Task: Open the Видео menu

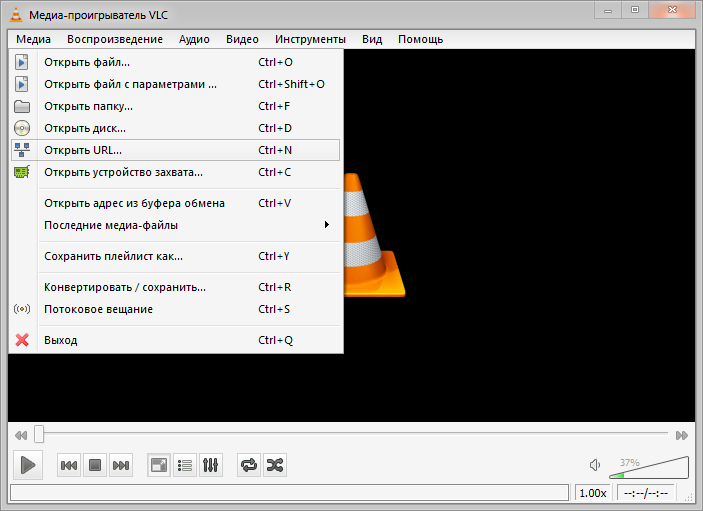Action: tap(242, 39)
